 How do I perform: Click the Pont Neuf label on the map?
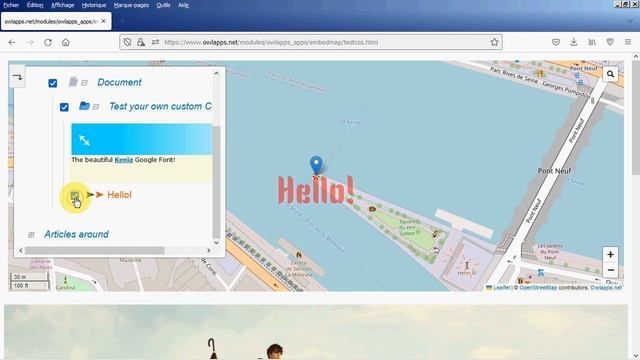point(554,171)
